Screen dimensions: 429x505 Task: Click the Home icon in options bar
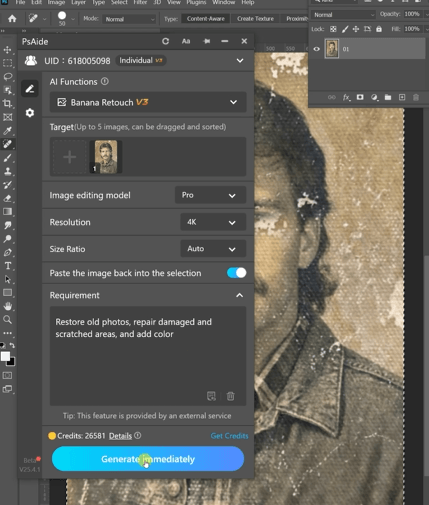[12, 19]
